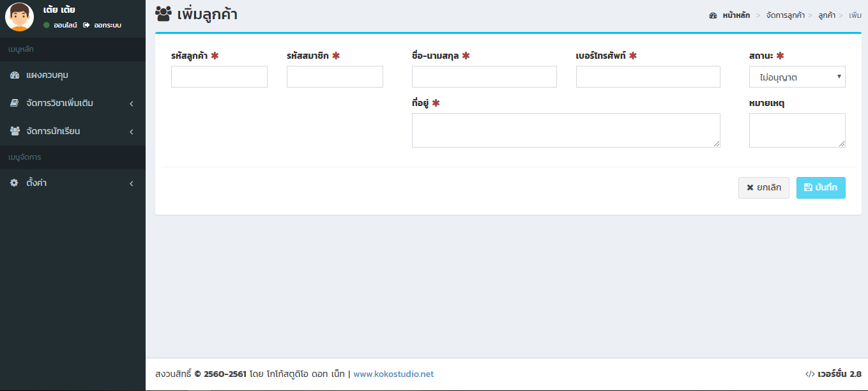Click the breadcrumb dashboard icon
Image resolution: width=868 pixels, height=391 pixels.
tap(713, 15)
